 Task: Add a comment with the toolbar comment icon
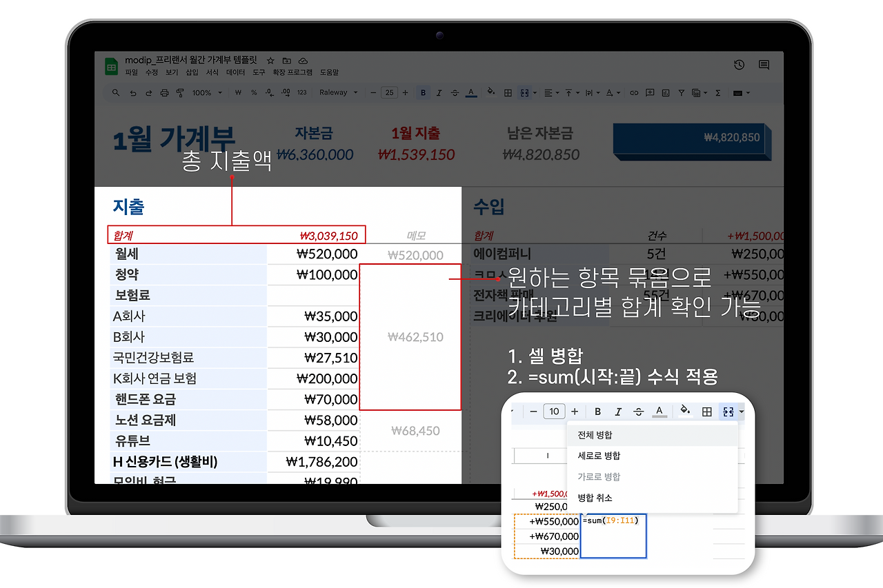click(650, 92)
